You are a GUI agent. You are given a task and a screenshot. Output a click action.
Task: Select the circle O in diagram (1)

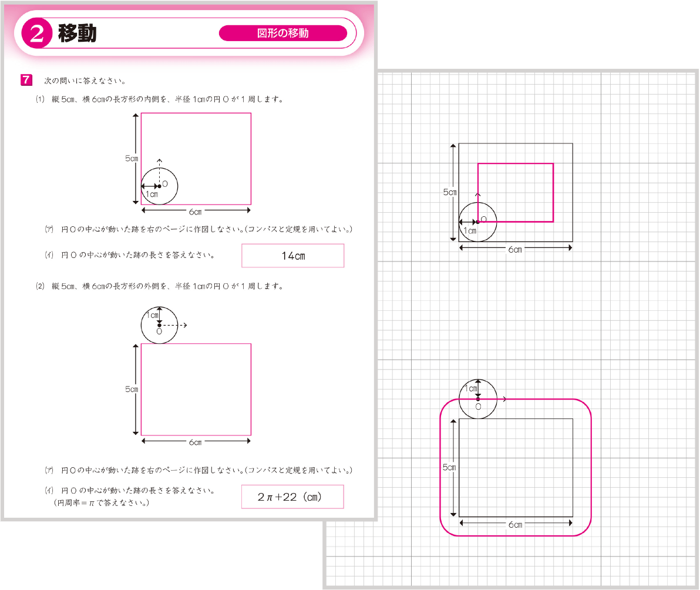[x=160, y=186]
